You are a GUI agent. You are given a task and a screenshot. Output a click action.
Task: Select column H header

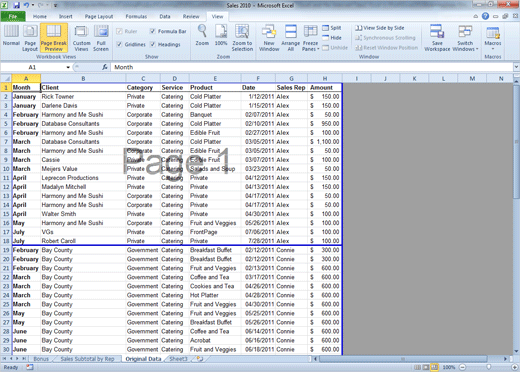click(x=325, y=79)
